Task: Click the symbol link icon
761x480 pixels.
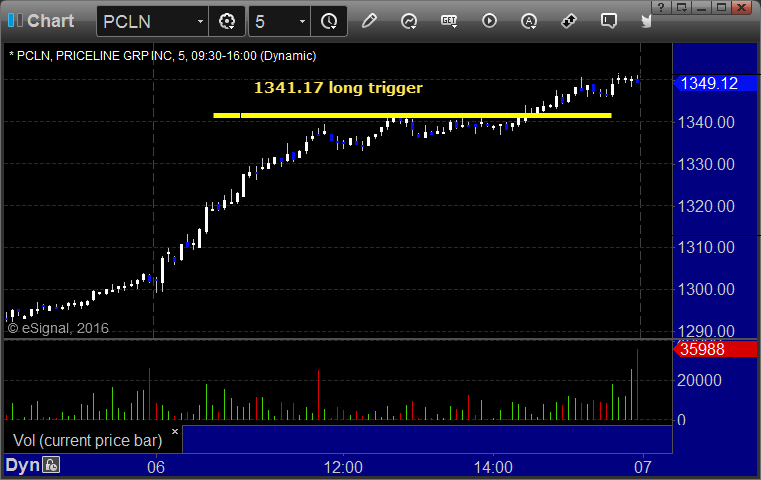Action: (569, 21)
